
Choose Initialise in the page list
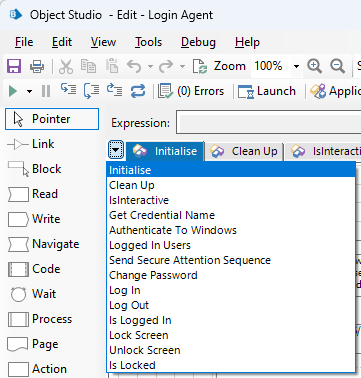click(x=231, y=170)
